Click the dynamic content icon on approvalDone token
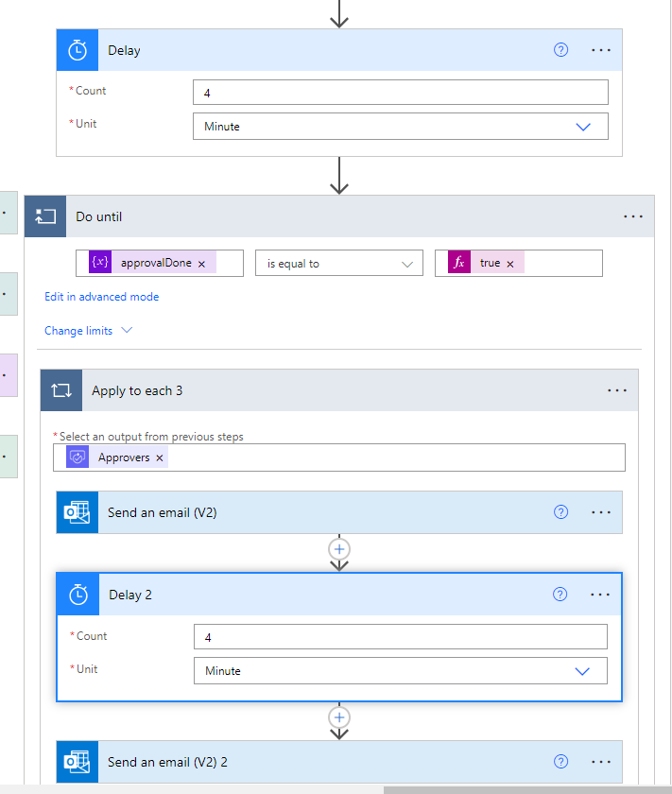 click(97, 263)
